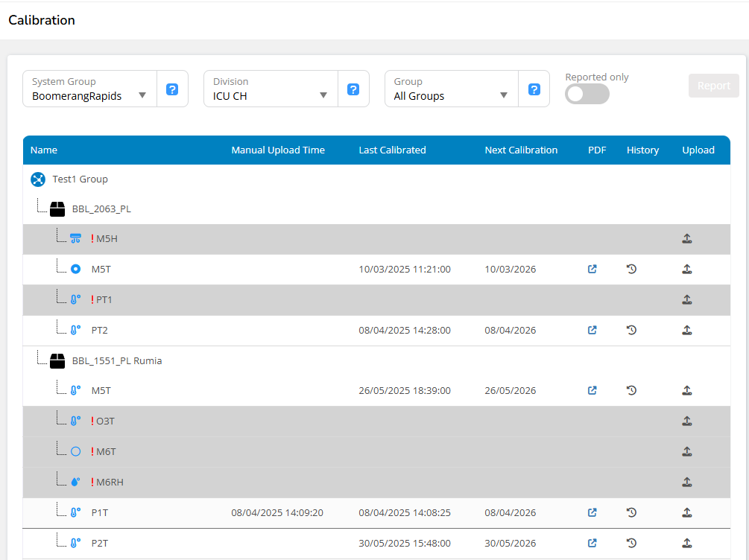Click the Report button
The image size is (749, 560).
[x=713, y=86]
